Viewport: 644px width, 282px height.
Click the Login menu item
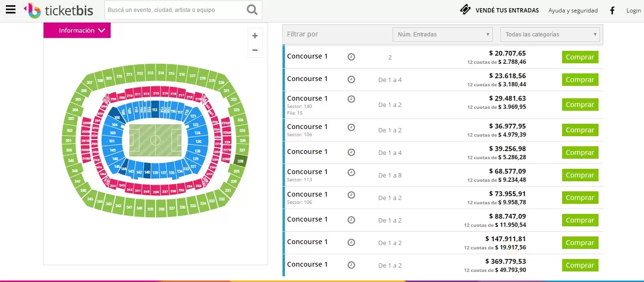[x=633, y=11]
